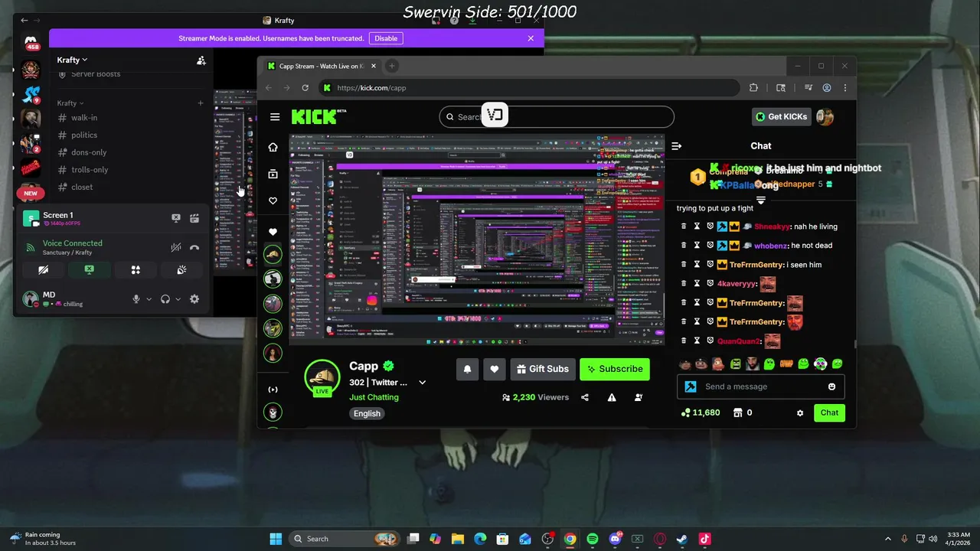The image size is (980, 551).
Task: Toggle follow heart button for Capp
Action: click(x=494, y=369)
